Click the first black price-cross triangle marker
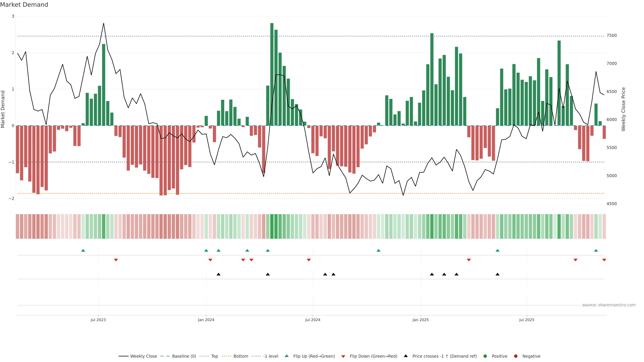The image size is (644, 362). [x=219, y=274]
